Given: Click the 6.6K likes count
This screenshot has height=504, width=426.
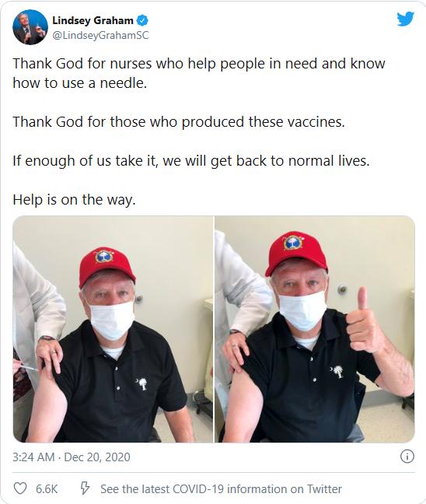Looking at the screenshot, I should [47, 489].
